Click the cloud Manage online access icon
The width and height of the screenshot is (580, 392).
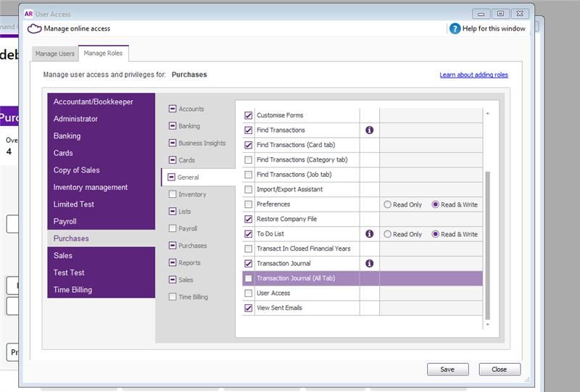click(x=34, y=29)
